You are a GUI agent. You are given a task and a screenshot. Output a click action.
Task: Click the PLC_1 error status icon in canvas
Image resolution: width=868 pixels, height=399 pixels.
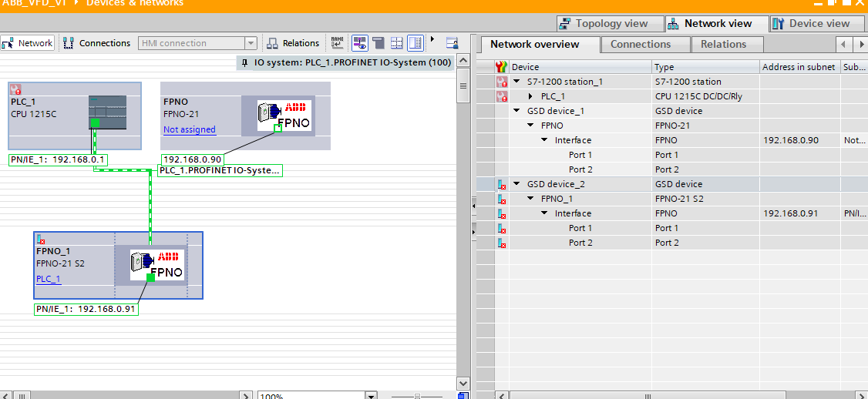click(16, 89)
